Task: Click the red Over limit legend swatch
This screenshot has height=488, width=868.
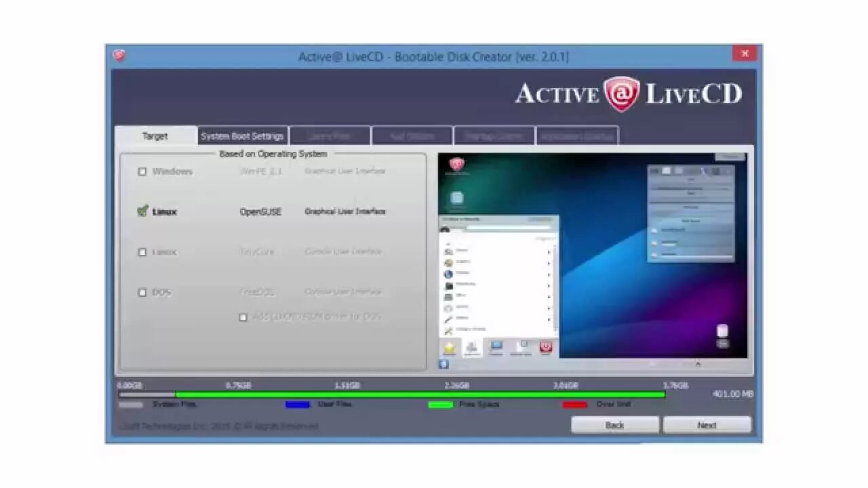Action: 575,405
